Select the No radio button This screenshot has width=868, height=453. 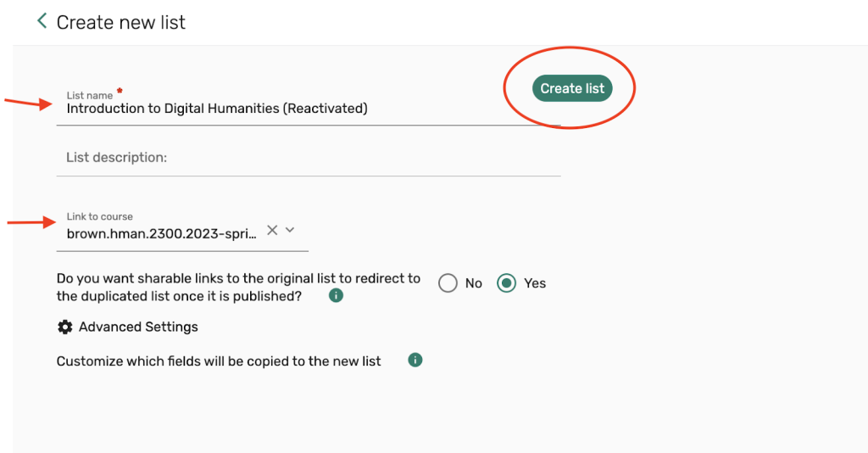coord(448,283)
